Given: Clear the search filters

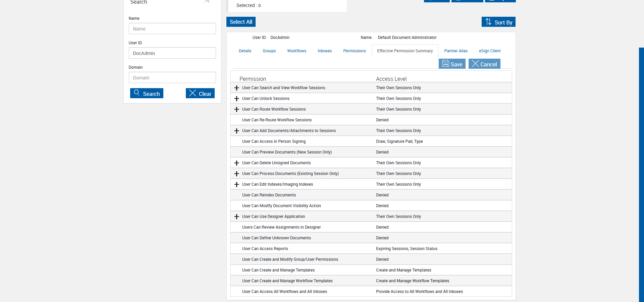Looking at the screenshot, I should tap(200, 93).
